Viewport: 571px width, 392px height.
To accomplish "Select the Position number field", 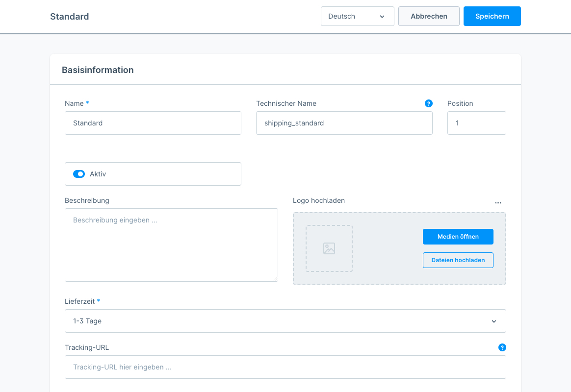I will point(476,123).
